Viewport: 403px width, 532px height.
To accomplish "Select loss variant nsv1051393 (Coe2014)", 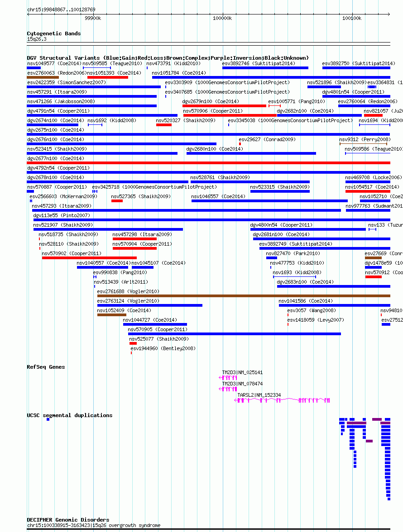I will [108, 77].
